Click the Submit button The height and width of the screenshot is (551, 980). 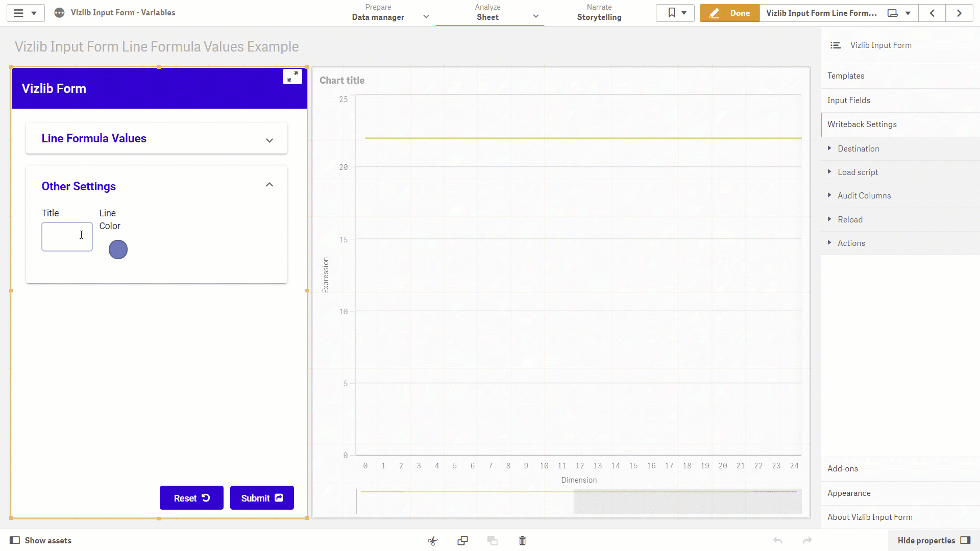tap(262, 498)
